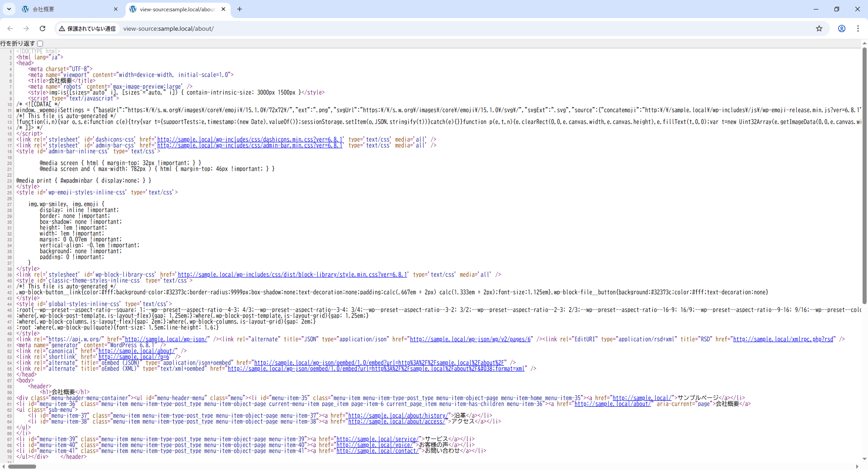Minimize the Chrome window
Image resolution: width=868 pixels, height=470 pixels.
click(816, 9)
